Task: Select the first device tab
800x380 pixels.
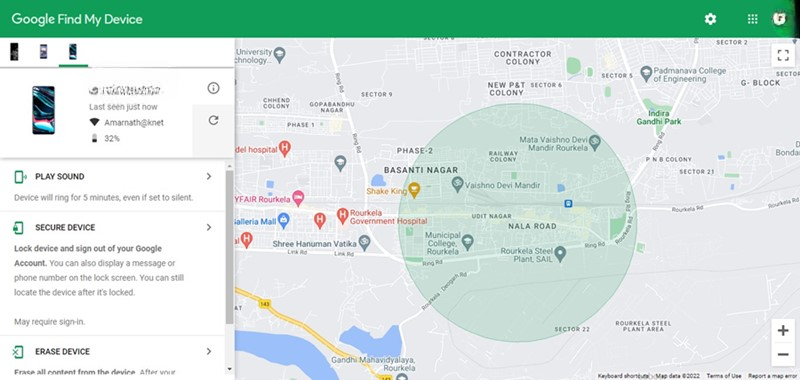Action: [14, 52]
